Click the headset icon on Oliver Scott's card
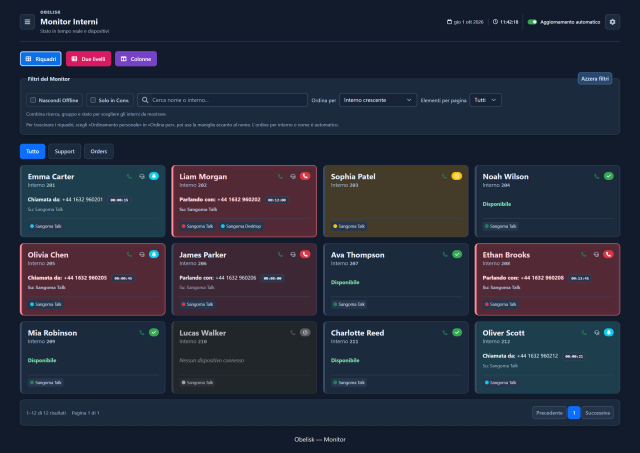Image resolution: width=640 pixels, height=453 pixels. click(596, 333)
